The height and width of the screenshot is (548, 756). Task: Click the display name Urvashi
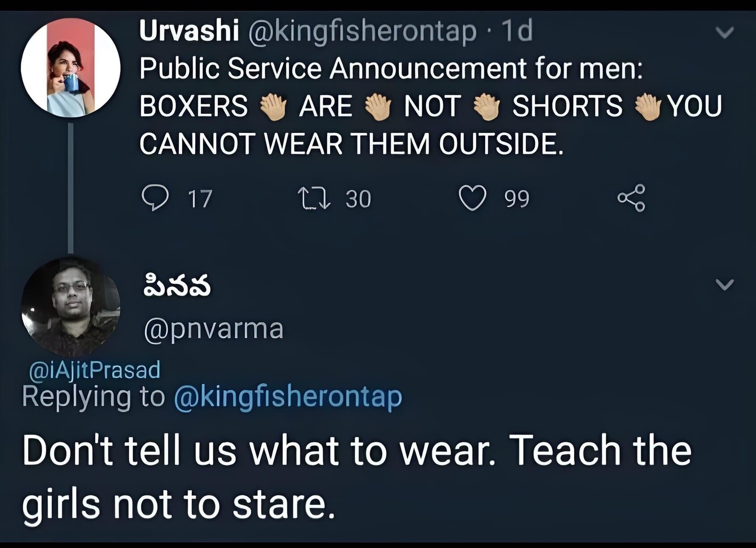coord(189,31)
